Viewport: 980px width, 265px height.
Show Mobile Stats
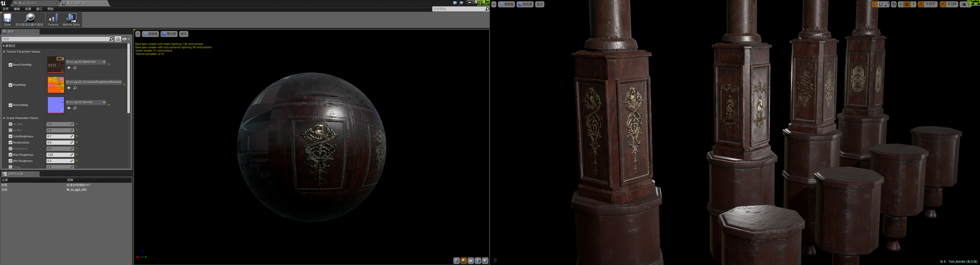pos(71,20)
